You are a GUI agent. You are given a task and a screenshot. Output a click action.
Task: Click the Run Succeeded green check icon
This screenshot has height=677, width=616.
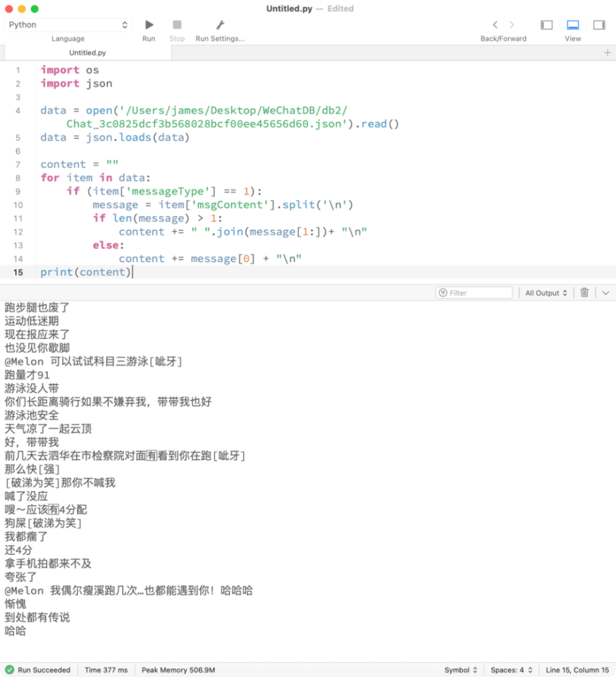point(9,670)
